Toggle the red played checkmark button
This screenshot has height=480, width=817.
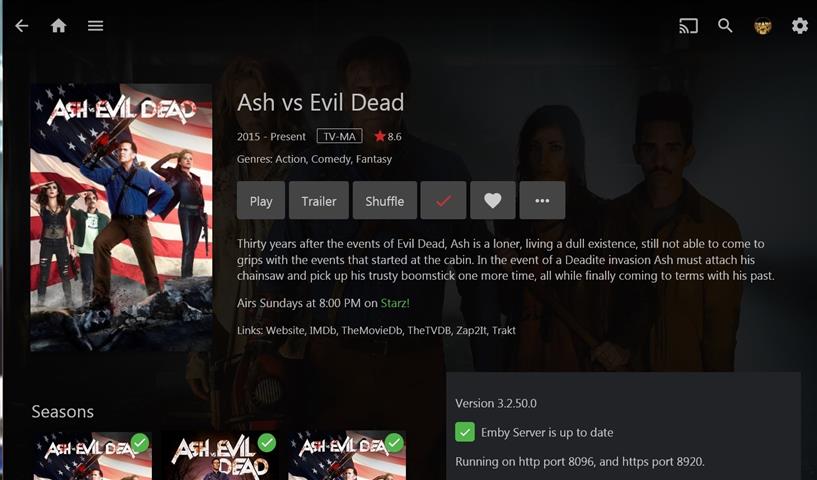443,201
